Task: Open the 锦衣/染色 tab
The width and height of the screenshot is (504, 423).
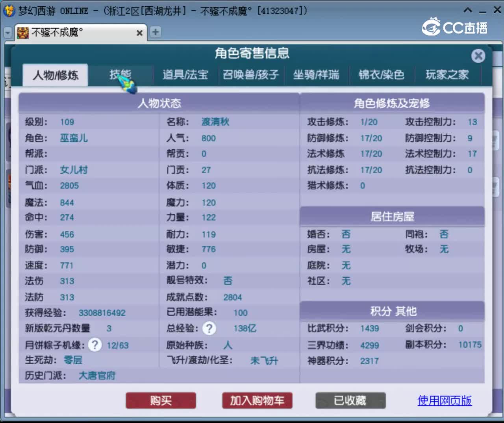Action: (x=382, y=75)
